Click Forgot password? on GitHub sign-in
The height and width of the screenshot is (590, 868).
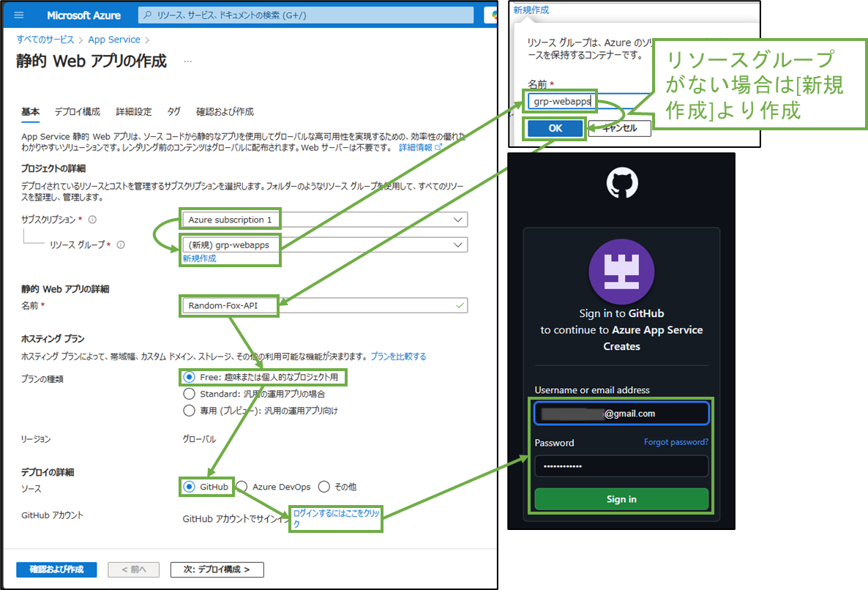pos(676,442)
